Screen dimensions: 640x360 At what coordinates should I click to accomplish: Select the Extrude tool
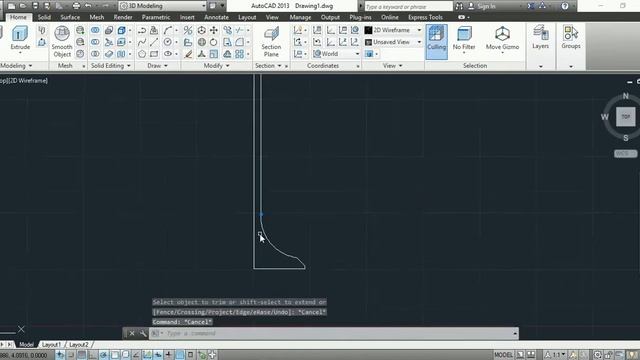20,39
